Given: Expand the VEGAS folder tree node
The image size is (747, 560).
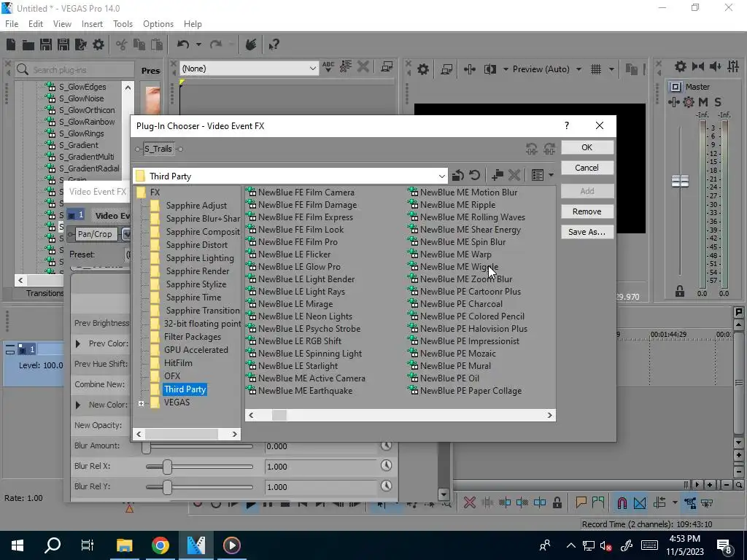Looking at the screenshot, I should [141, 403].
